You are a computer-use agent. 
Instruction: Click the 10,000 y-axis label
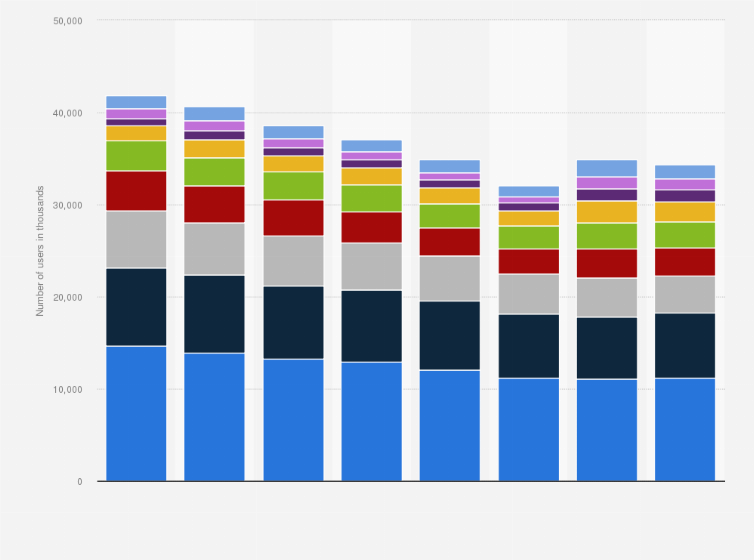tap(68, 390)
